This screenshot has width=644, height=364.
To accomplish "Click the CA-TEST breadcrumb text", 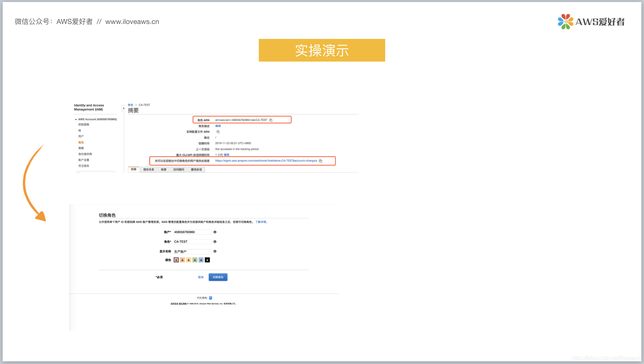I will click(144, 105).
